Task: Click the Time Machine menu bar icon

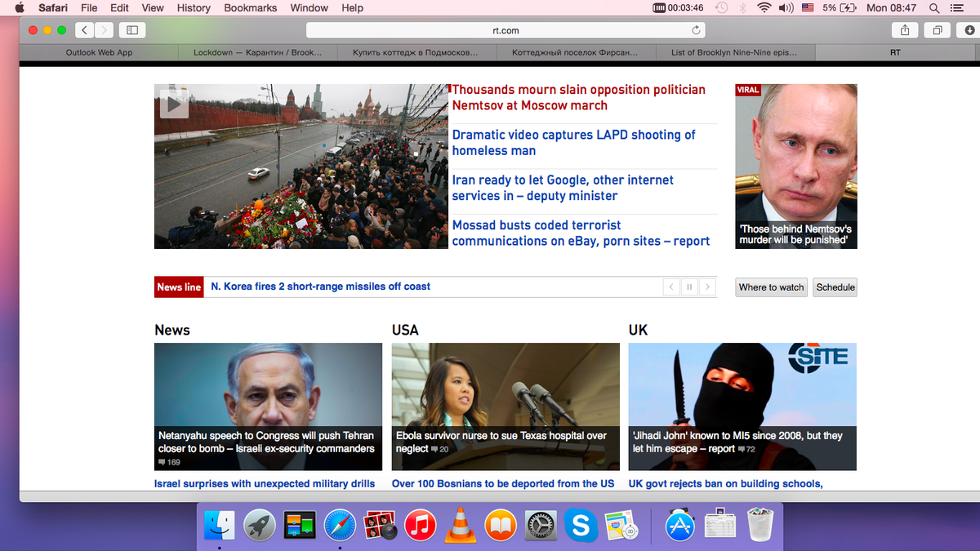Action: [x=721, y=8]
